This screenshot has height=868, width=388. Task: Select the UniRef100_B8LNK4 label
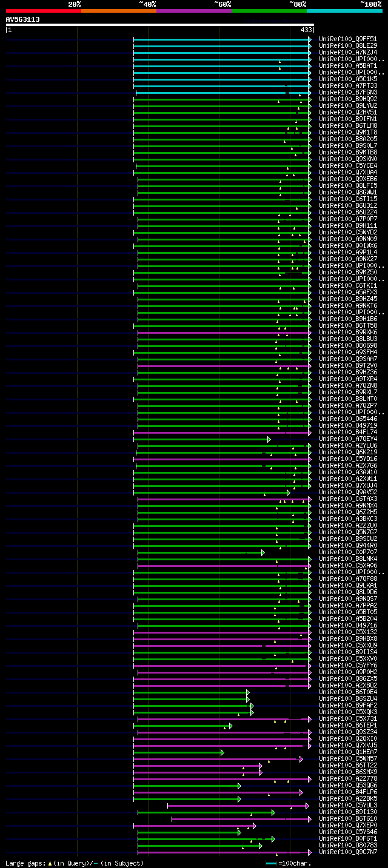coord(348,558)
